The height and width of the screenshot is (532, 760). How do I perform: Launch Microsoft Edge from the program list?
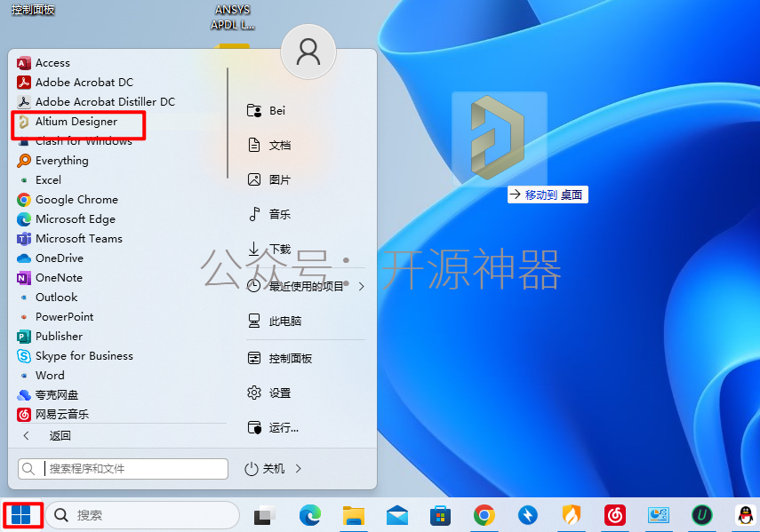click(67, 219)
